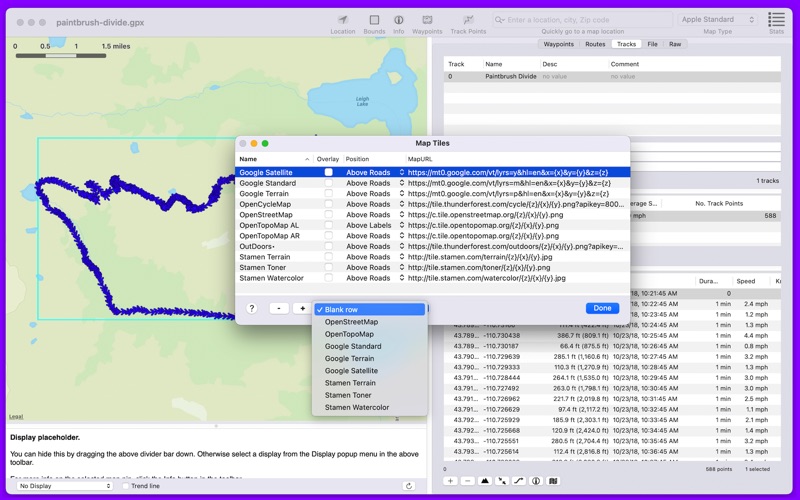Screen dimensions: 800x500
Task: Choose OpenStreetMap from popup menu
Action: pyautogui.click(x=370, y=322)
